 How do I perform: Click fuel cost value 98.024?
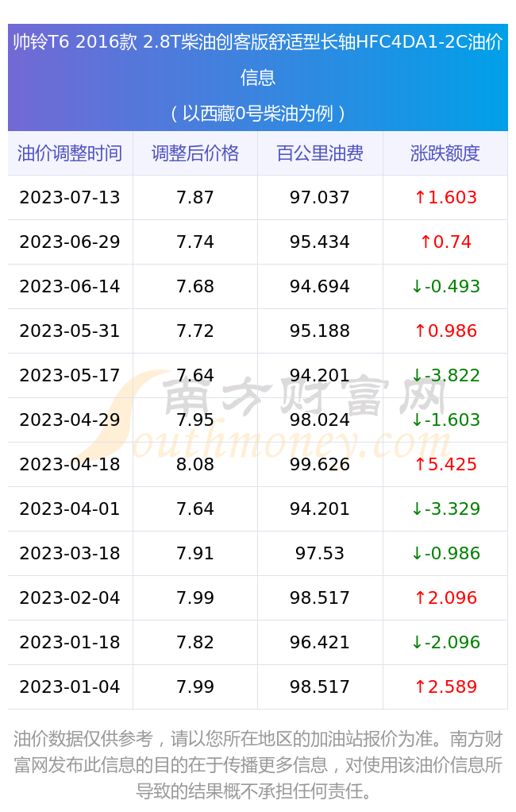pos(320,420)
